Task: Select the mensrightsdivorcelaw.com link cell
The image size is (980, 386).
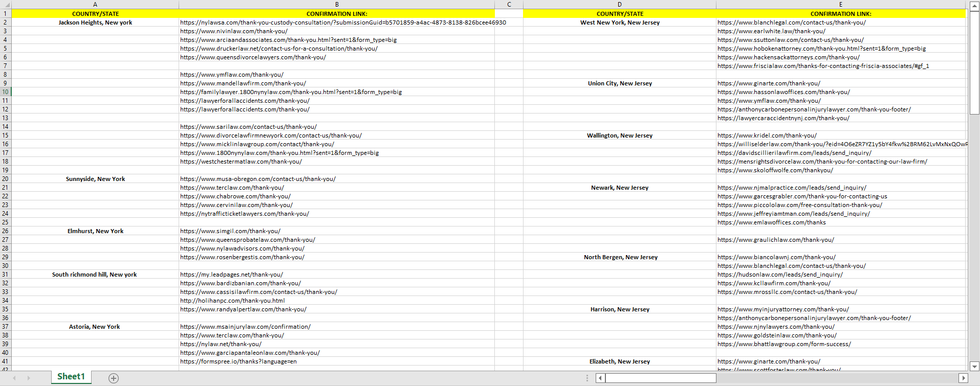Action: click(841, 162)
